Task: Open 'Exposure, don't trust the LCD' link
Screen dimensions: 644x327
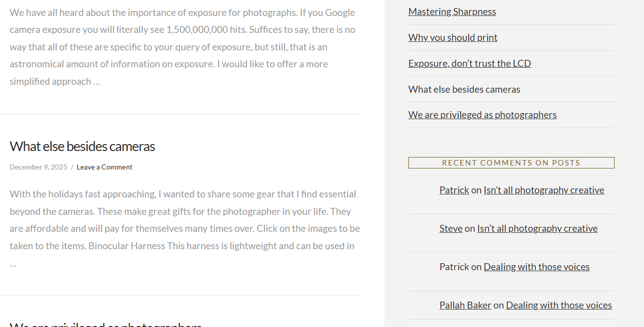Action: coord(469,63)
